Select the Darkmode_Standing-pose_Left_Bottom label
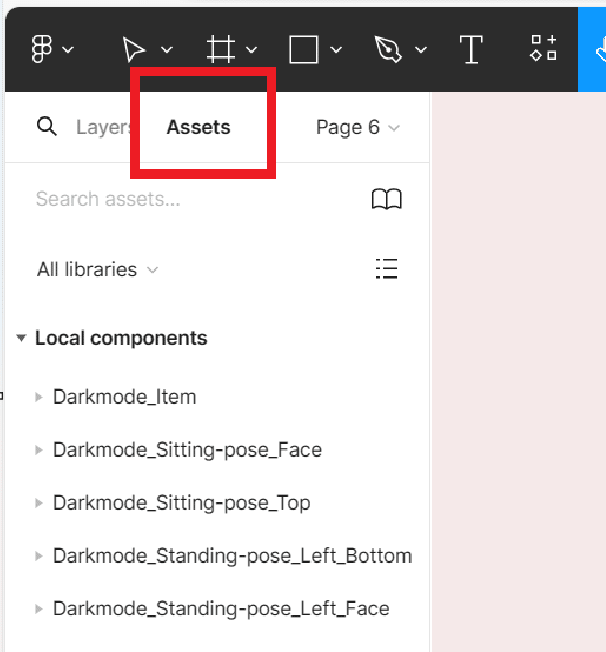Screen dimensions: 606x652 coord(233,556)
